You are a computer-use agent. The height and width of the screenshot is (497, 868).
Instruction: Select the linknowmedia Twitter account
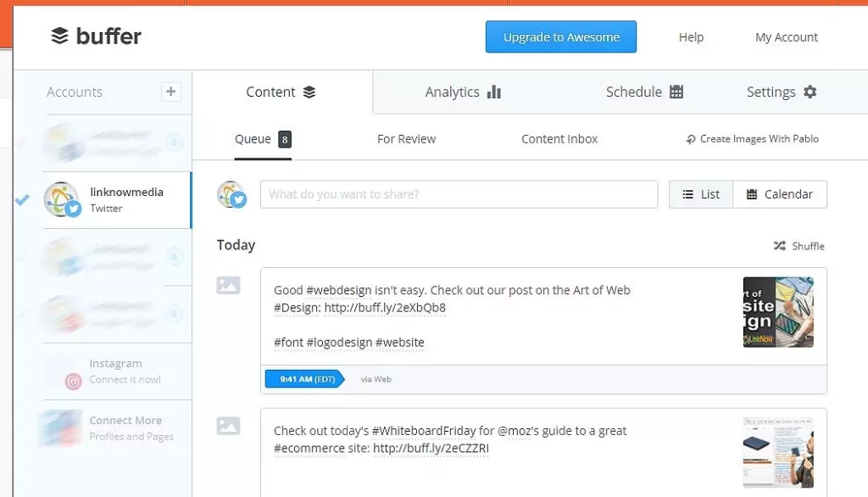point(117,200)
